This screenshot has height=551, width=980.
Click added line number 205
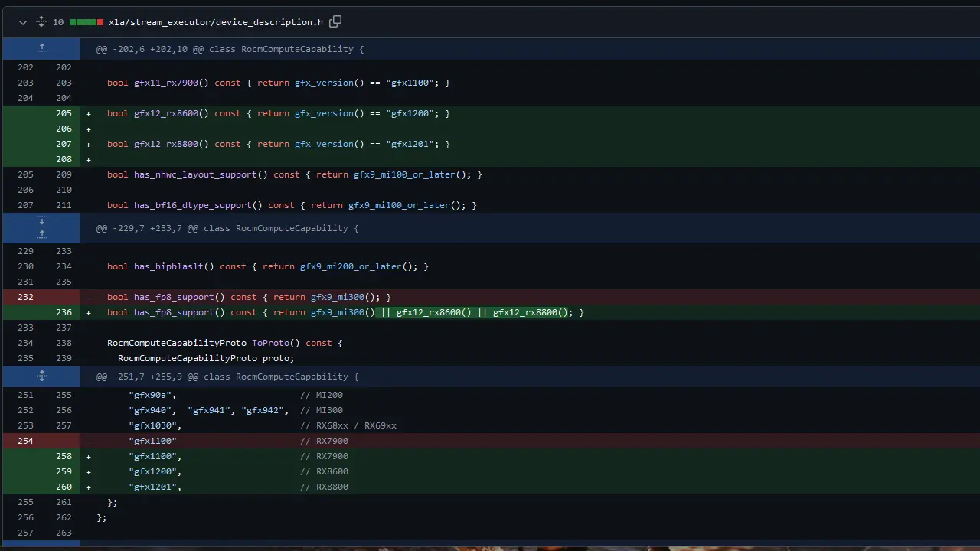point(64,113)
